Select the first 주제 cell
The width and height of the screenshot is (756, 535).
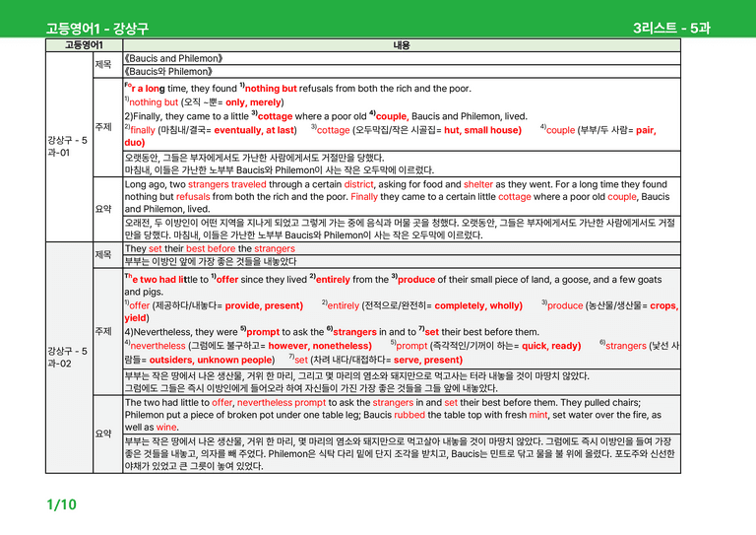click(107, 127)
